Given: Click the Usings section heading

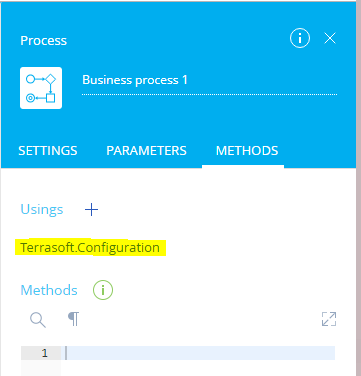Looking at the screenshot, I should click(42, 210).
